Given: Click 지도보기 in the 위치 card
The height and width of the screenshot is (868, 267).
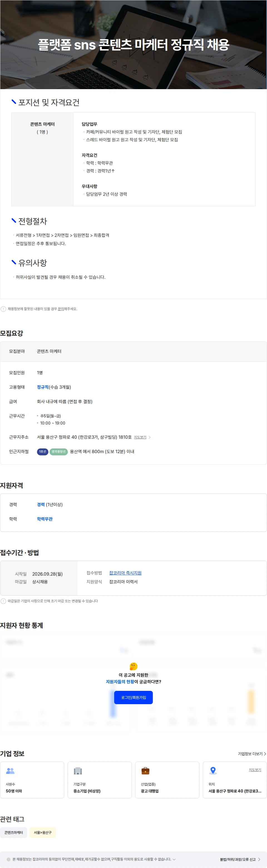Looking at the screenshot, I should [255, 770].
